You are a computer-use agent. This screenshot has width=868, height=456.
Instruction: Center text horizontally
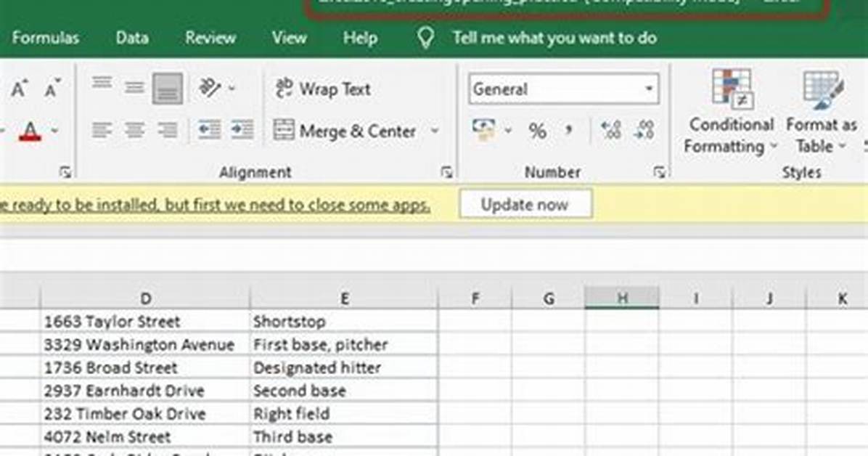[134, 130]
